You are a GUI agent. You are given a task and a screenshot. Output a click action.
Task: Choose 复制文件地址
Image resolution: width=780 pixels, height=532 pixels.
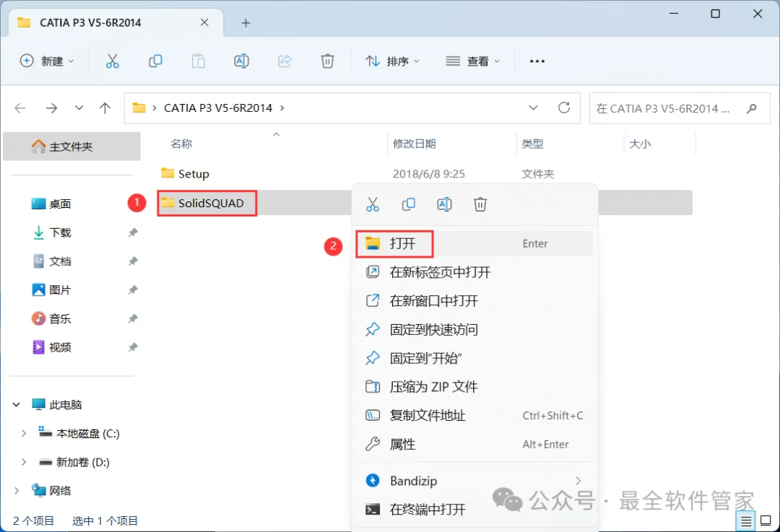[x=474, y=416]
